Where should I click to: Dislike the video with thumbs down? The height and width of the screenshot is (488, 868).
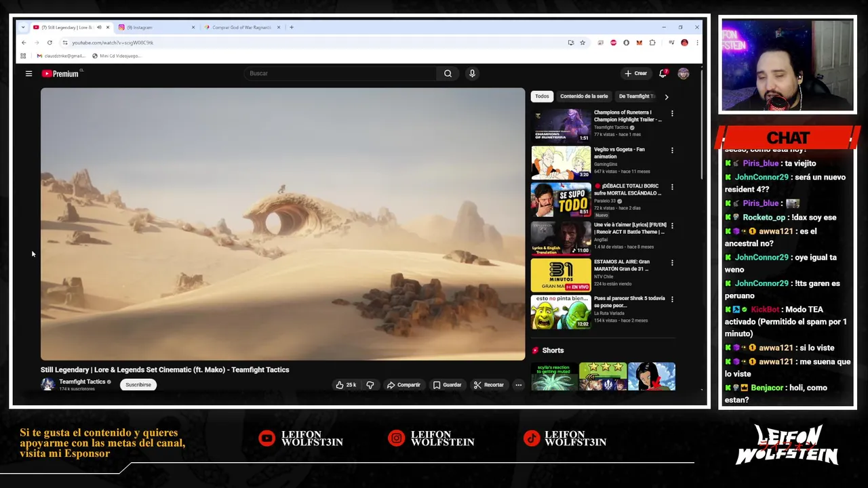[370, 385]
